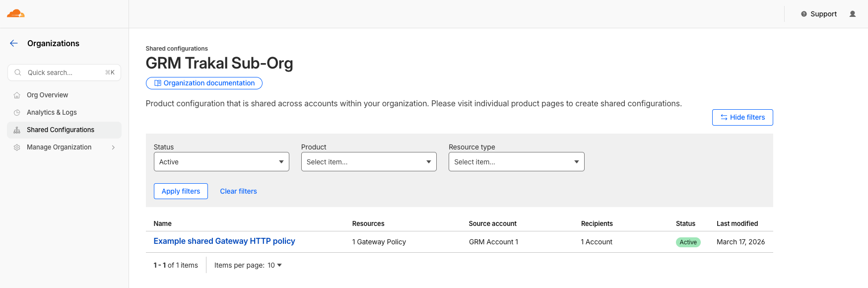This screenshot has width=868, height=288.
Task: Open Example shared Gateway HTTP policy
Action: 224,241
